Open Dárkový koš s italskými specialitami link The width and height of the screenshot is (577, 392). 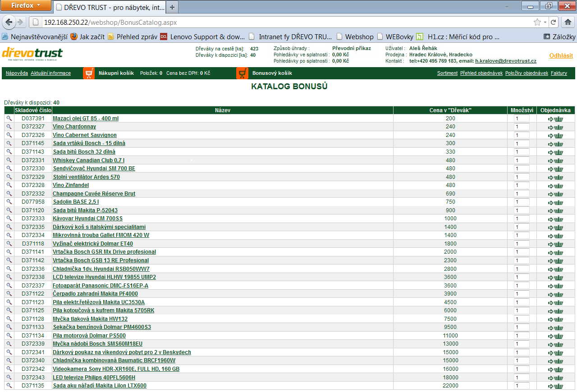[x=99, y=227]
